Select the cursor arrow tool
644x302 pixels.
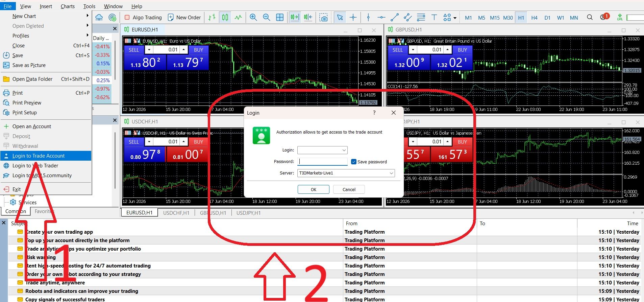coord(340,17)
